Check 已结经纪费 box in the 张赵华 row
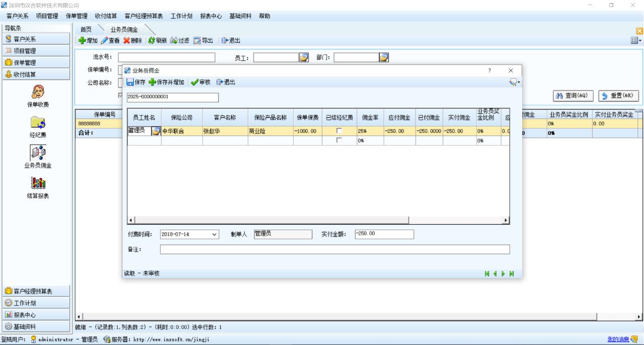Image resolution: width=644 pixels, height=345 pixels. click(x=339, y=131)
